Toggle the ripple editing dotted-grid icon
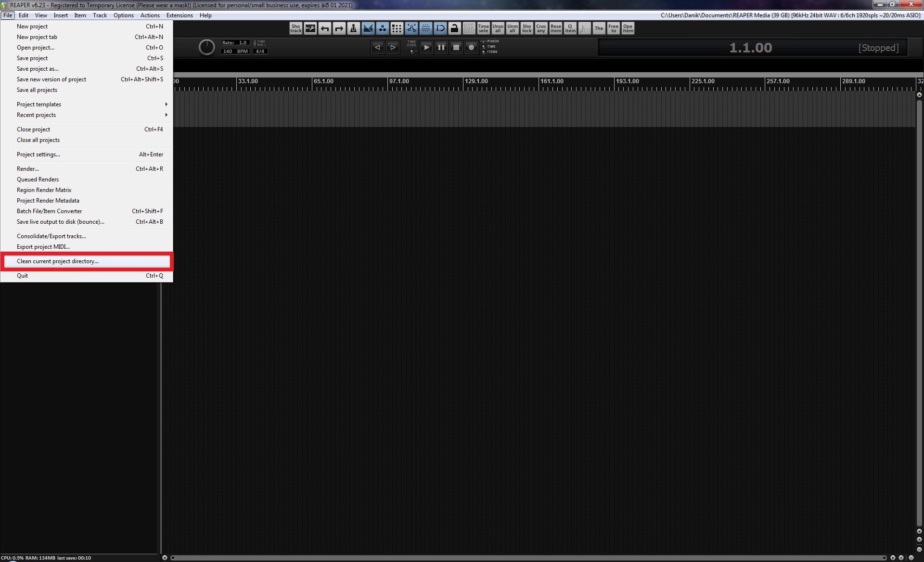Image resolution: width=924 pixels, height=562 pixels. click(x=397, y=28)
